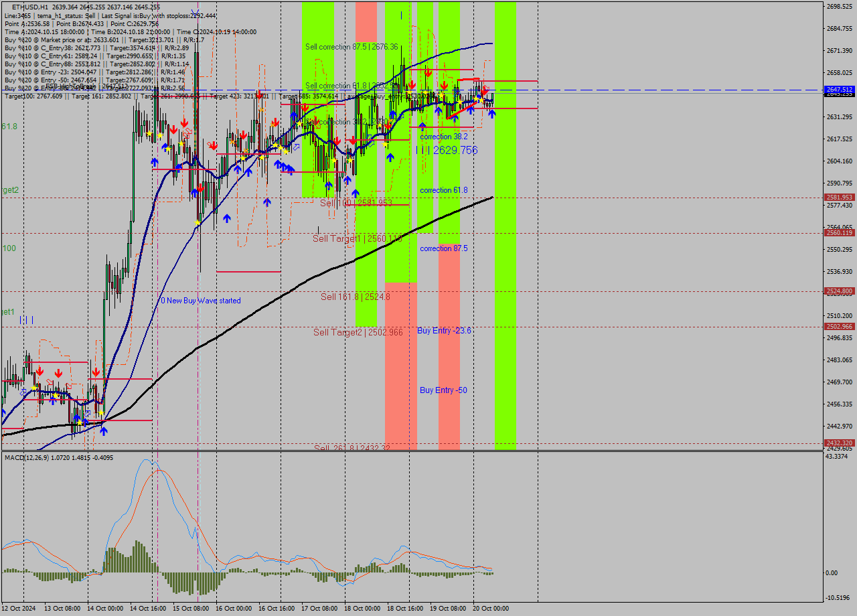Click the blue 'correction 87.5' label
The image size is (857, 616).
click(443, 248)
